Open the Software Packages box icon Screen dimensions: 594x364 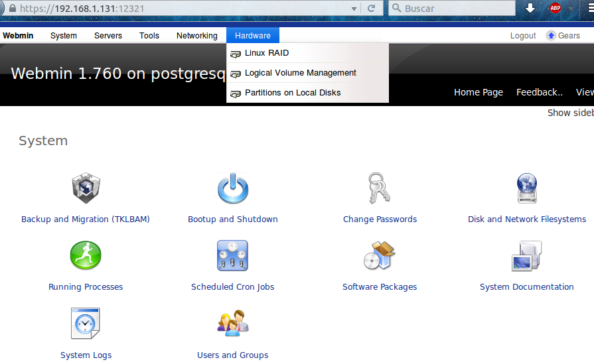point(380,257)
